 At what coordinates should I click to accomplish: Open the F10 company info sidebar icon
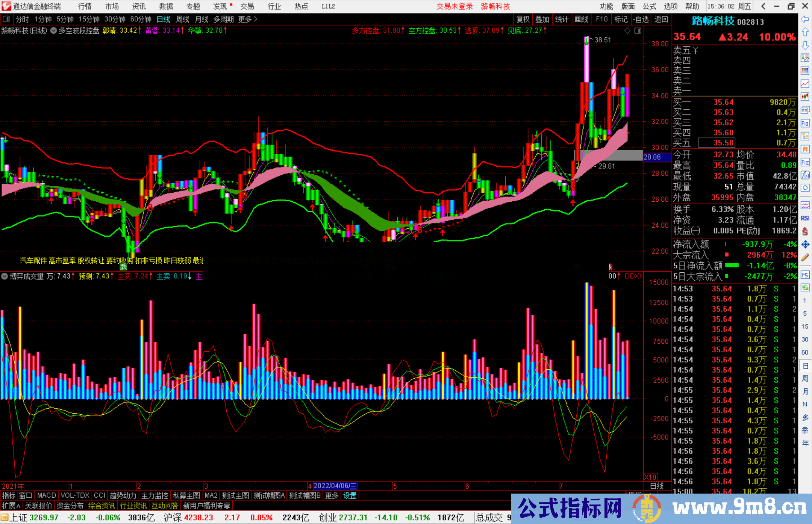pos(805,124)
